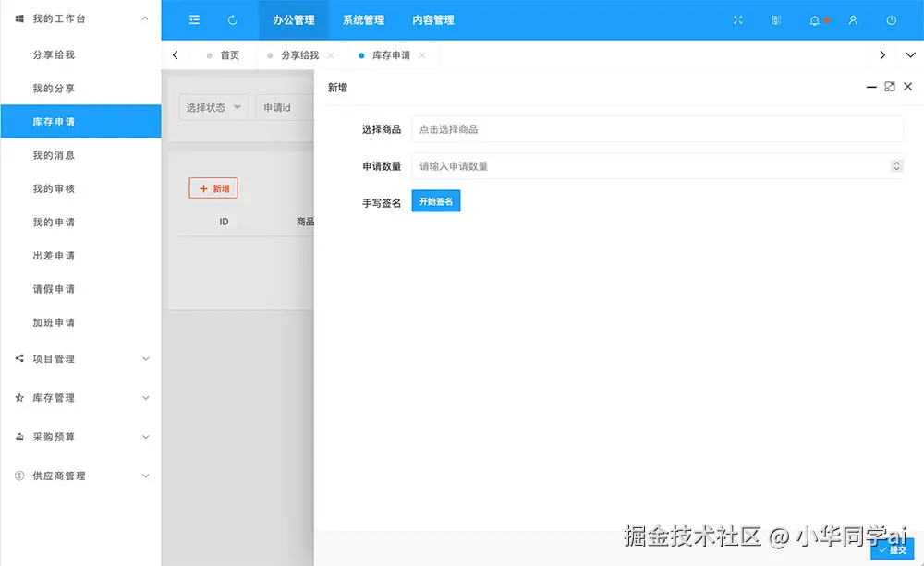Toggle fullscreen mode icon
The width and height of the screenshot is (924, 566).
(737, 20)
